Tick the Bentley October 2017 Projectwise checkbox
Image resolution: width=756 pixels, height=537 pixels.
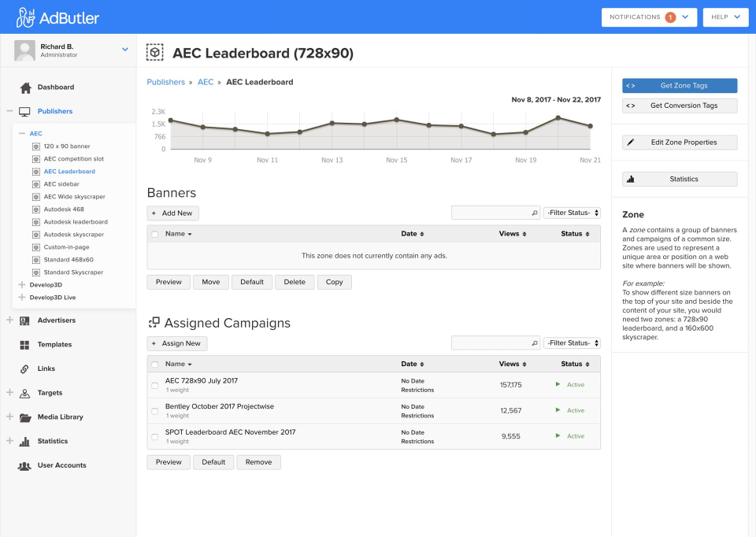[155, 411]
